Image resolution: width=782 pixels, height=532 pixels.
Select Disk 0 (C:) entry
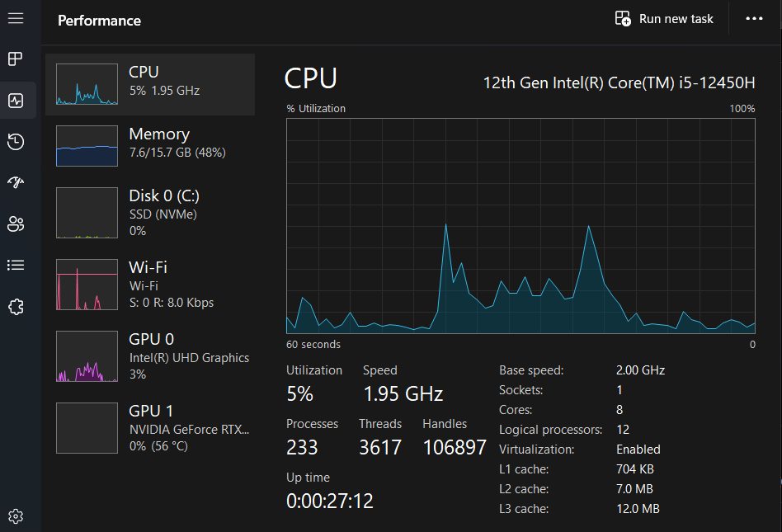point(150,213)
